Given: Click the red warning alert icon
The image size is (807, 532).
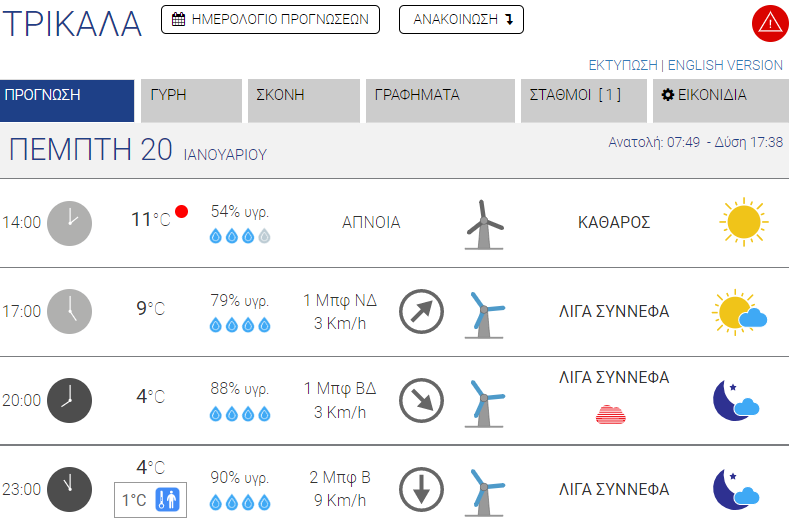Looking at the screenshot, I should 770,22.
